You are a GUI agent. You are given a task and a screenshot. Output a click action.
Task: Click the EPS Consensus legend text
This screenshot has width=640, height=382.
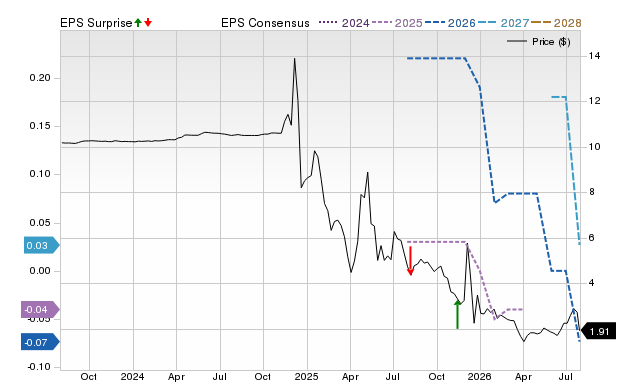pos(265,23)
